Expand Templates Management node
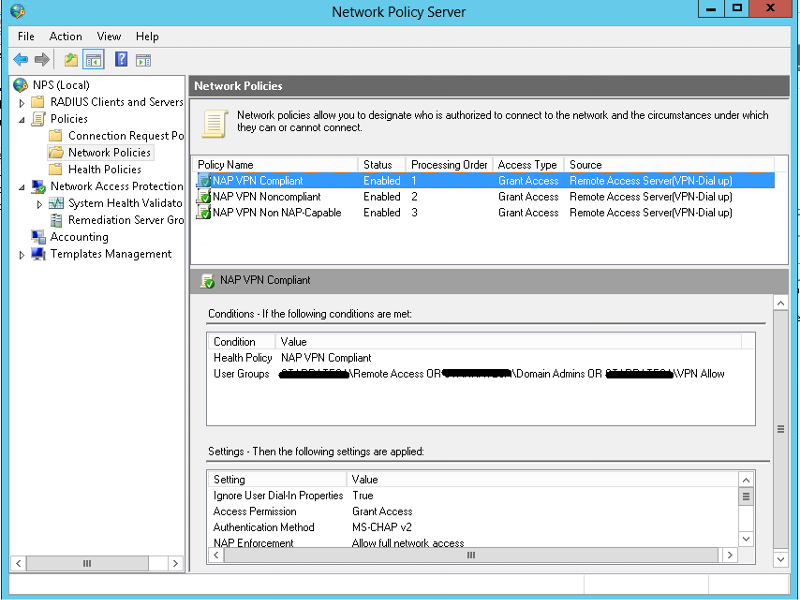This screenshot has height=600, width=800. pyautogui.click(x=21, y=255)
